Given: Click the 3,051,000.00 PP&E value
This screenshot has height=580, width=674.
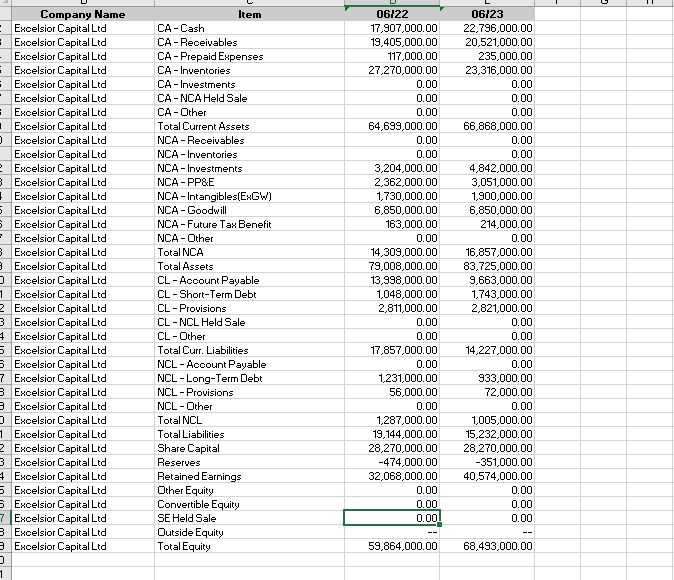Looking at the screenshot, I should pyautogui.click(x=487, y=182).
